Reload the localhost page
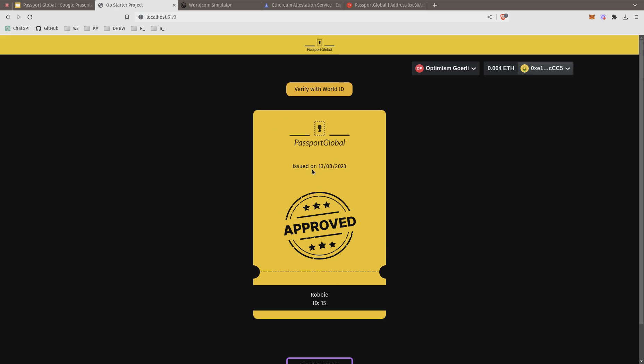Image resolution: width=644 pixels, height=364 pixels. click(30, 17)
